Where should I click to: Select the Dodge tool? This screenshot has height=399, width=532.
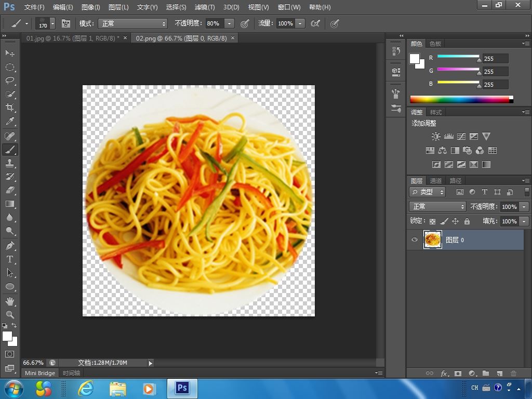coord(10,231)
